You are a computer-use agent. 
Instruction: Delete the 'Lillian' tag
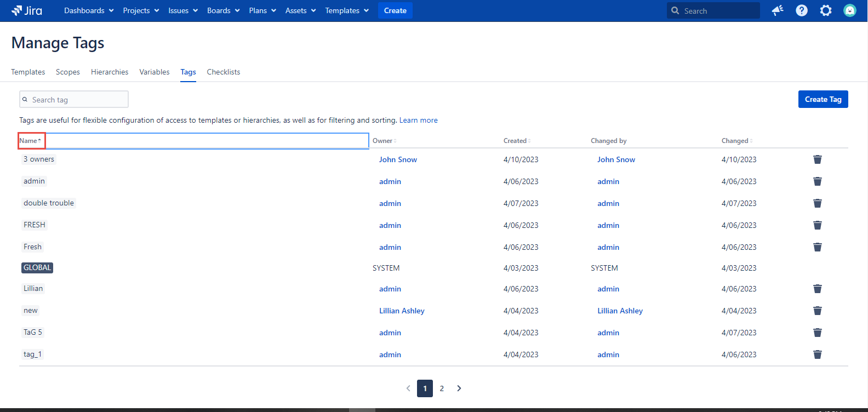point(818,289)
